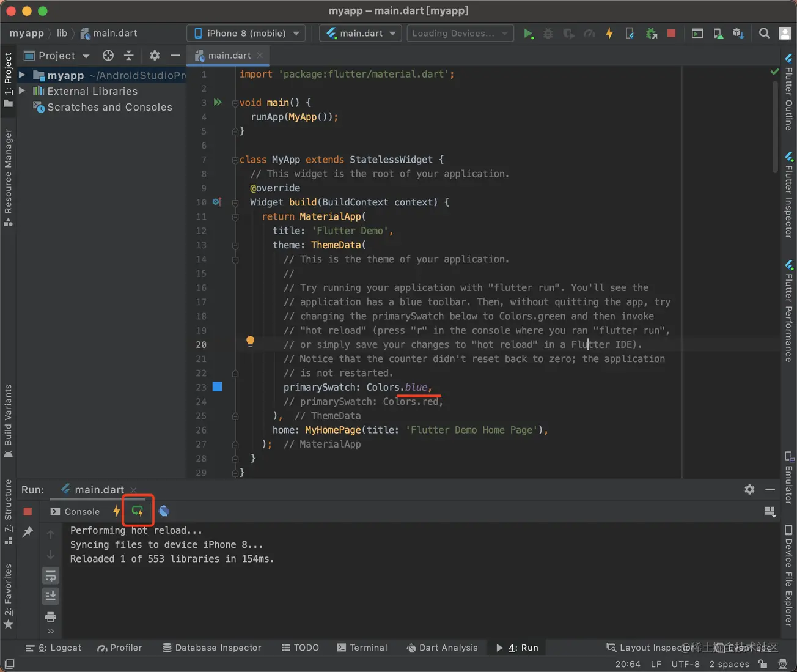Click the Run with Coverage icon
Viewport: 797px width, 672px height.
tap(568, 34)
